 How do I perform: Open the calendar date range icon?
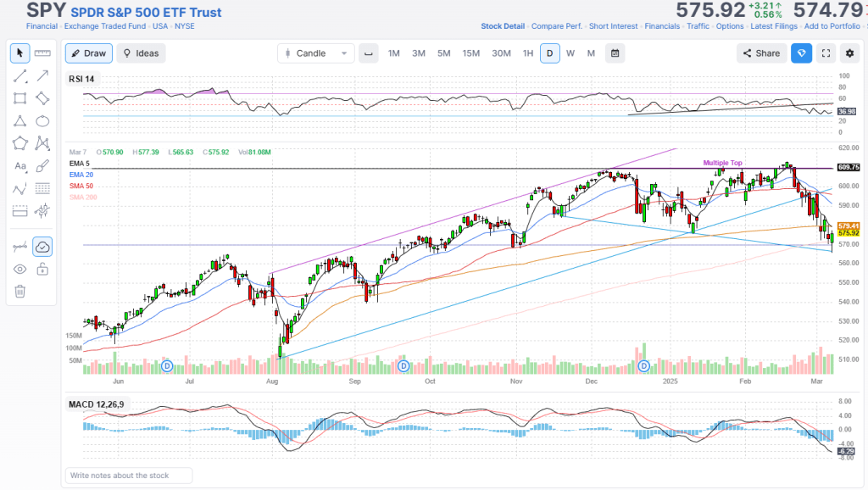pos(615,53)
